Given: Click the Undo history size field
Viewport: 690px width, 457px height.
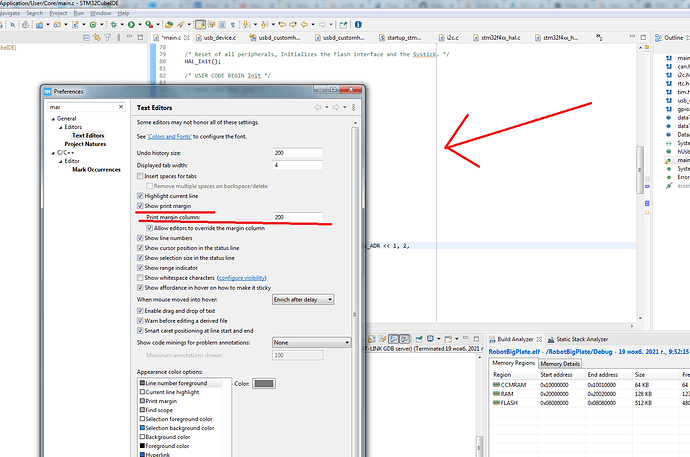Looking at the screenshot, I should 297,153.
